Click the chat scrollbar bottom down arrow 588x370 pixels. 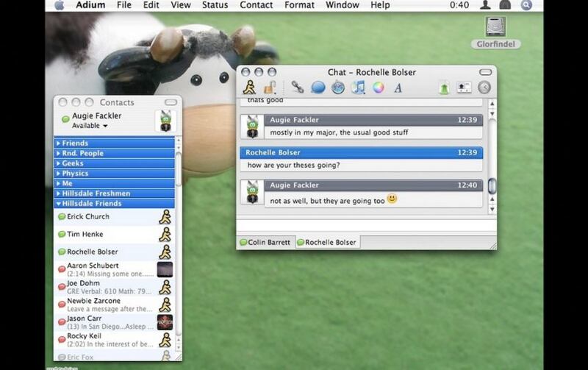click(492, 210)
